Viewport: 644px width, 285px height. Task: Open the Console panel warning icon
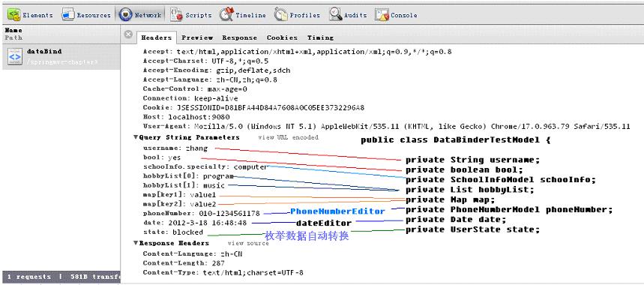click(x=382, y=15)
